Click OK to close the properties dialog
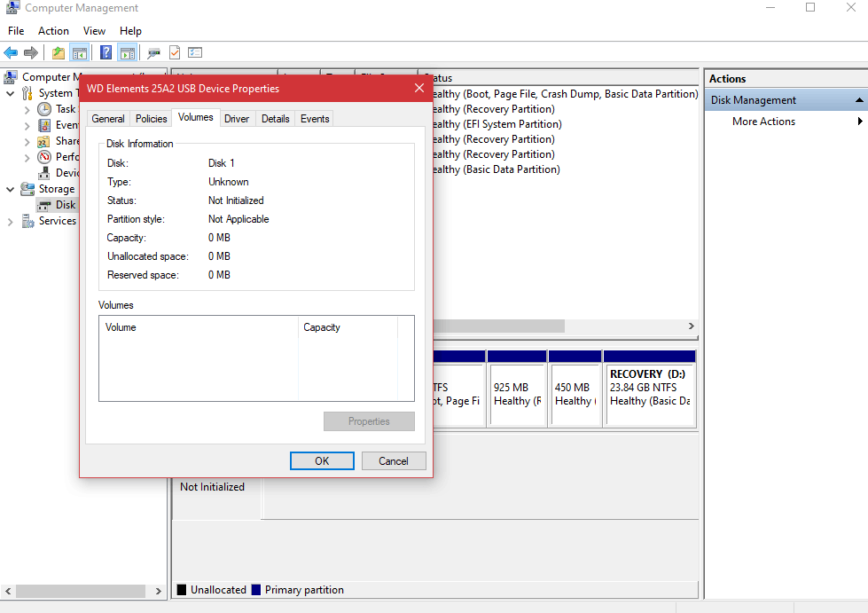Image resolution: width=868 pixels, height=613 pixels. [321, 460]
